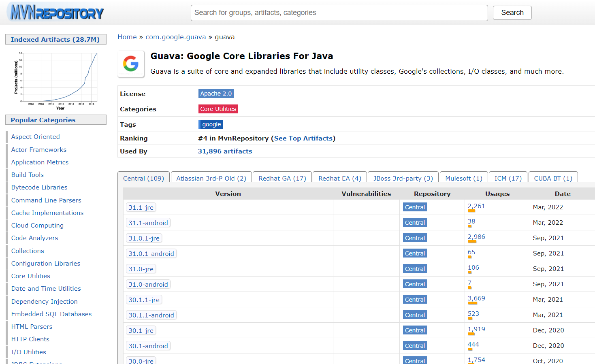Open 3,669 usages link
Image resolution: width=595 pixels, height=364 pixels.
tap(476, 298)
